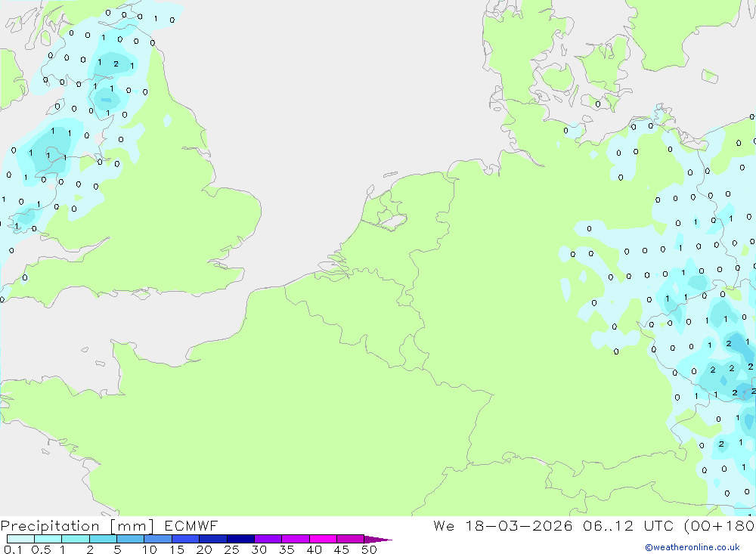
Task: Click the "Precipitation" title text
Action: pos(50,526)
